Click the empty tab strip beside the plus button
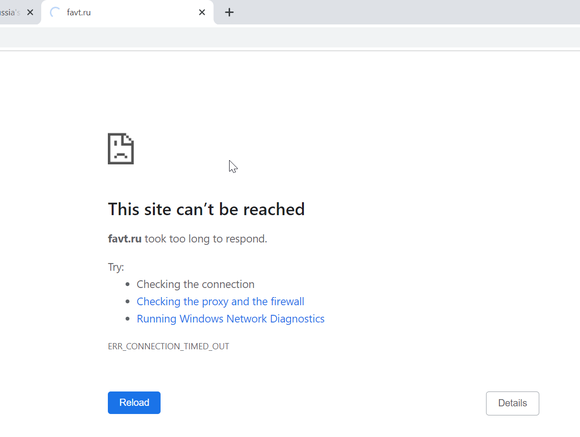 tap(407, 13)
